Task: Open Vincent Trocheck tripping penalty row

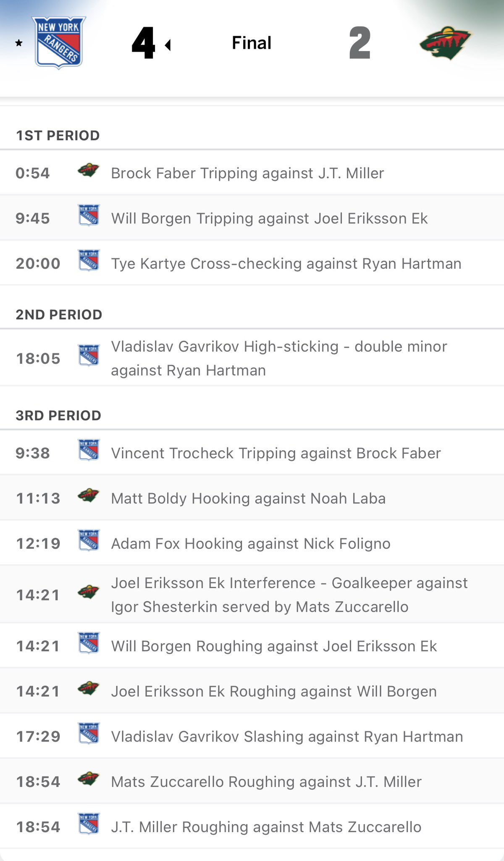Action: (x=276, y=453)
